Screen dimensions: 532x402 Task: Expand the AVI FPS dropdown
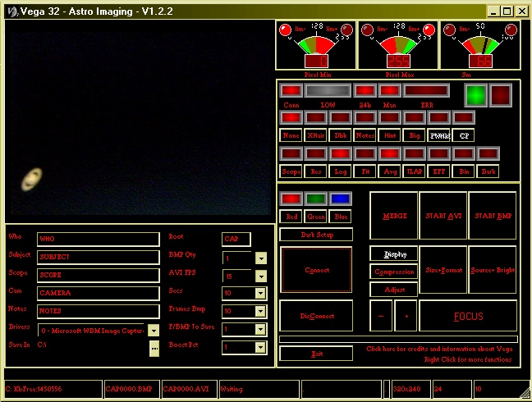click(261, 276)
